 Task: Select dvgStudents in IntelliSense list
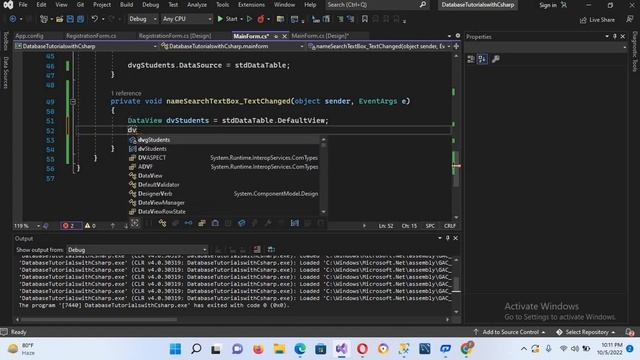coord(224,140)
